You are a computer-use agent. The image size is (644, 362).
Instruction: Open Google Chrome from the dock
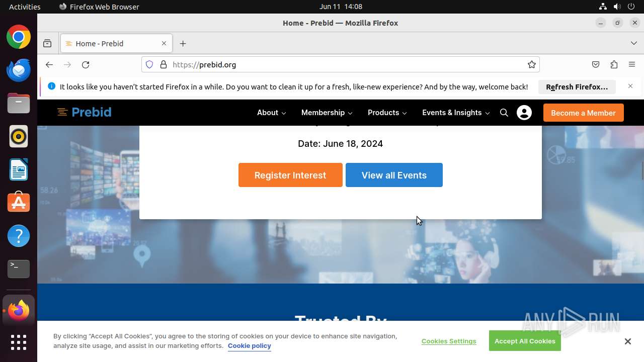19,37
